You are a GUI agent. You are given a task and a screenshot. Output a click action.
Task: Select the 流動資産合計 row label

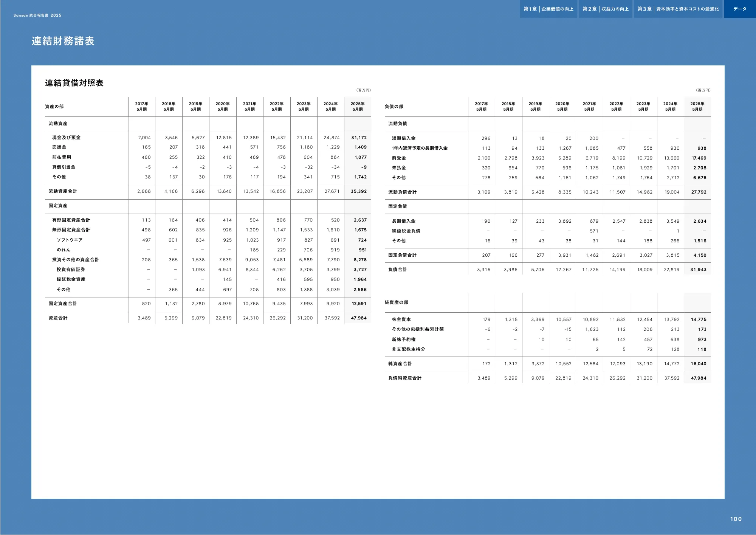pyautogui.click(x=63, y=191)
